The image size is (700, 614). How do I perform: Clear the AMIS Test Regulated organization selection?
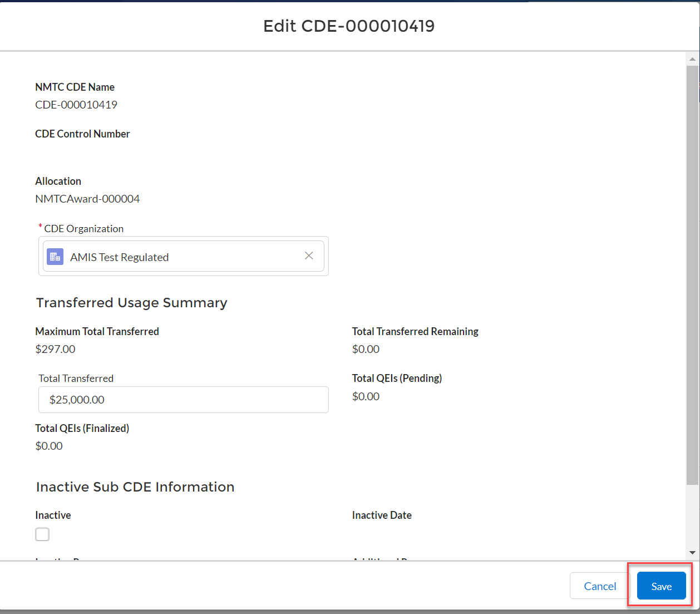pos(309,256)
